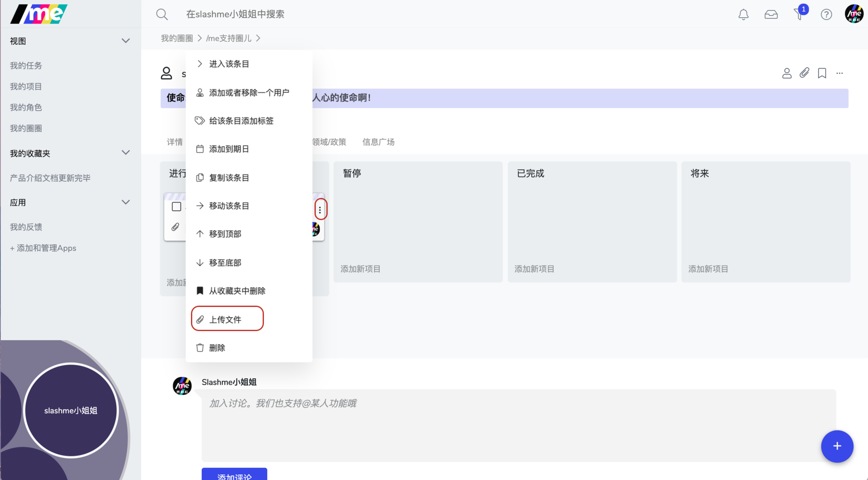Click chevron after /me支持圈儿 breadcrumb
The width and height of the screenshot is (868, 480).
click(258, 38)
